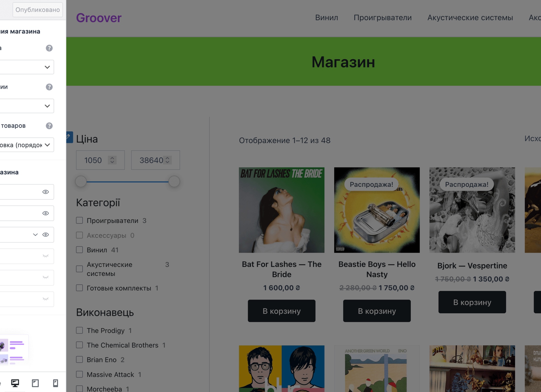Check the Аксессуары category filter
Viewport: 541px width, 392px height.
click(x=79, y=235)
